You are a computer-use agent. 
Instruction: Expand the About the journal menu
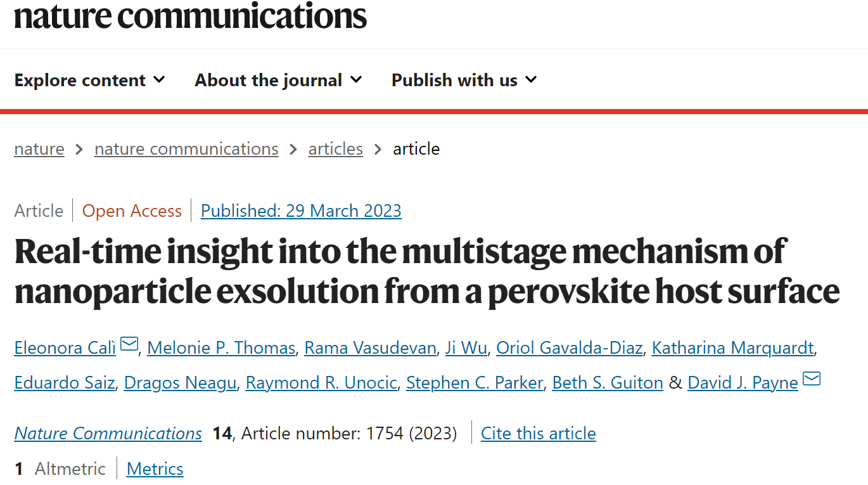[x=278, y=80]
